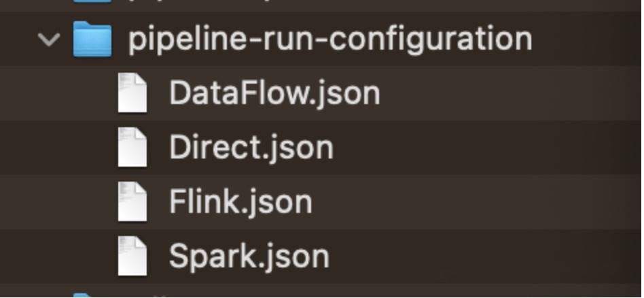Click empty row space right of Direct.json

489,148
